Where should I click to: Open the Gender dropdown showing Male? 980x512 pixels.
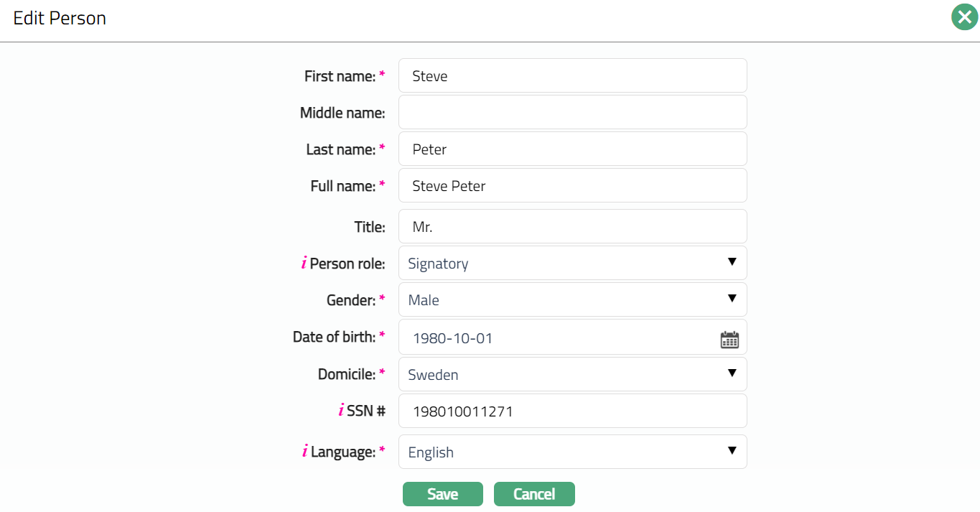coord(572,299)
